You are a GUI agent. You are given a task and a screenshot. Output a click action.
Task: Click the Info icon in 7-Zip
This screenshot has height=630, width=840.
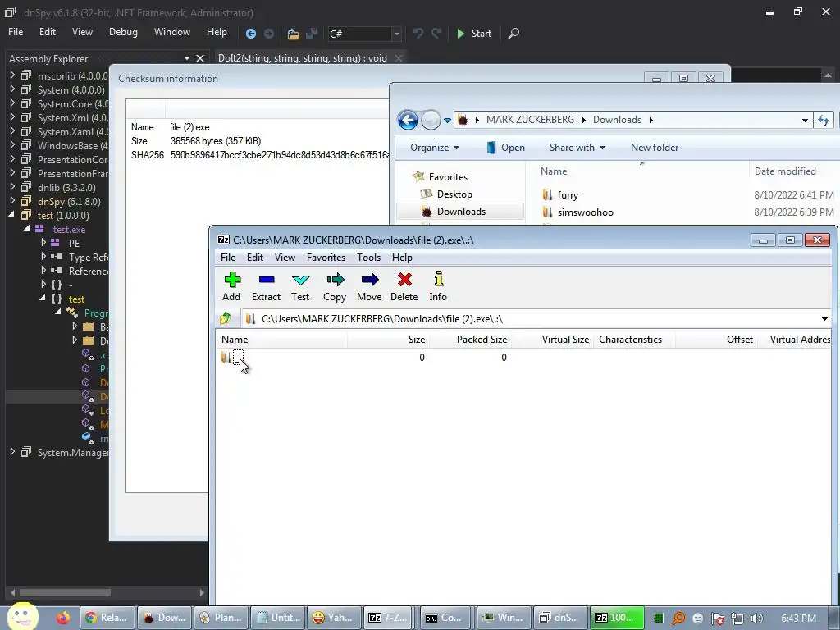[438, 286]
